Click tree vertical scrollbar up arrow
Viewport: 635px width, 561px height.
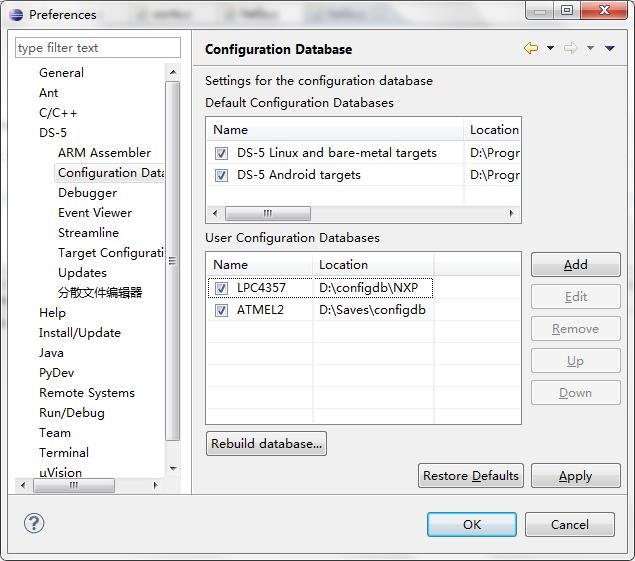[173, 72]
